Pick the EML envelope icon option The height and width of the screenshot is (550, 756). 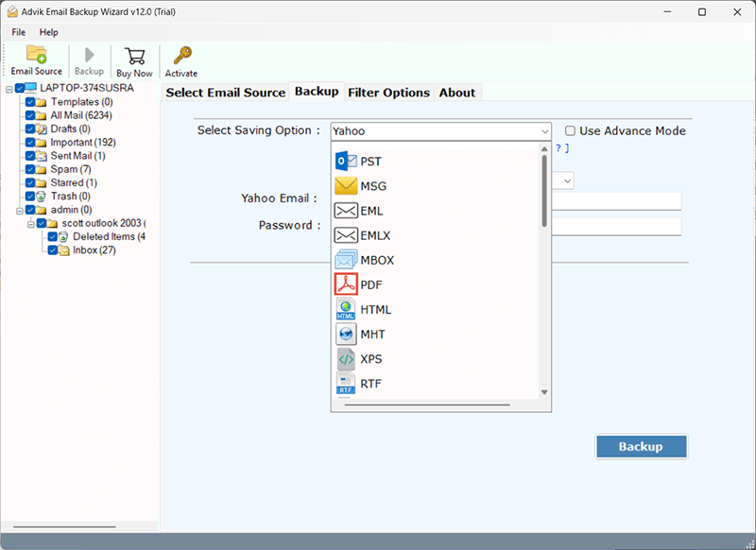coord(346,211)
